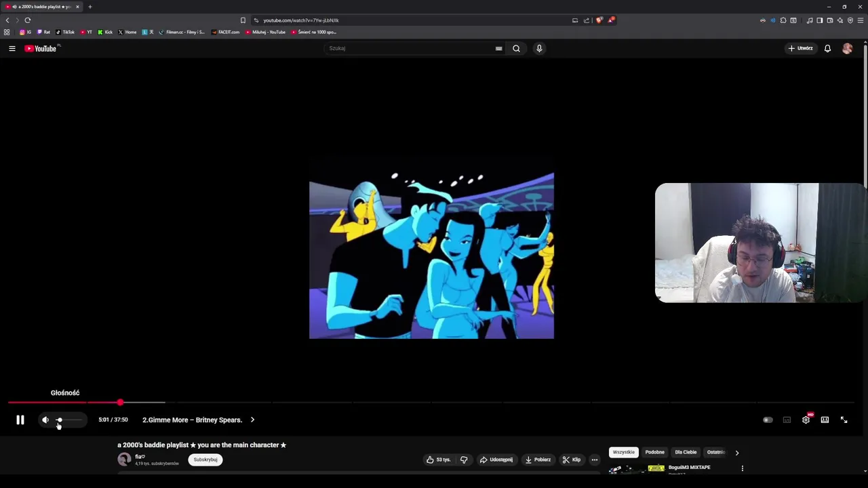868x488 pixels.
Task: Open account avatar menu
Action: pos(847,48)
